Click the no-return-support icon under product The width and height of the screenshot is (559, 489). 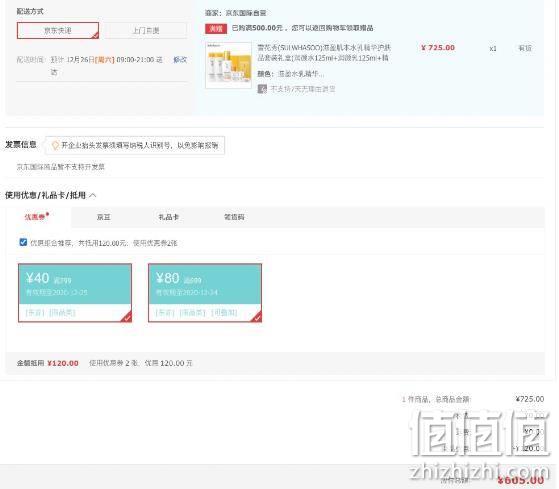tap(262, 89)
